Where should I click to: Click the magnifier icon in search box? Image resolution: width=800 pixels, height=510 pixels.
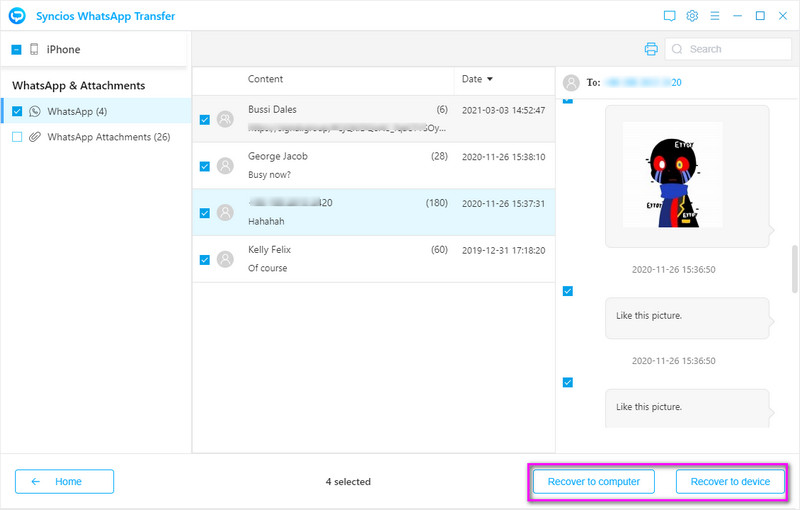pyautogui.click(x=677, y=49)
